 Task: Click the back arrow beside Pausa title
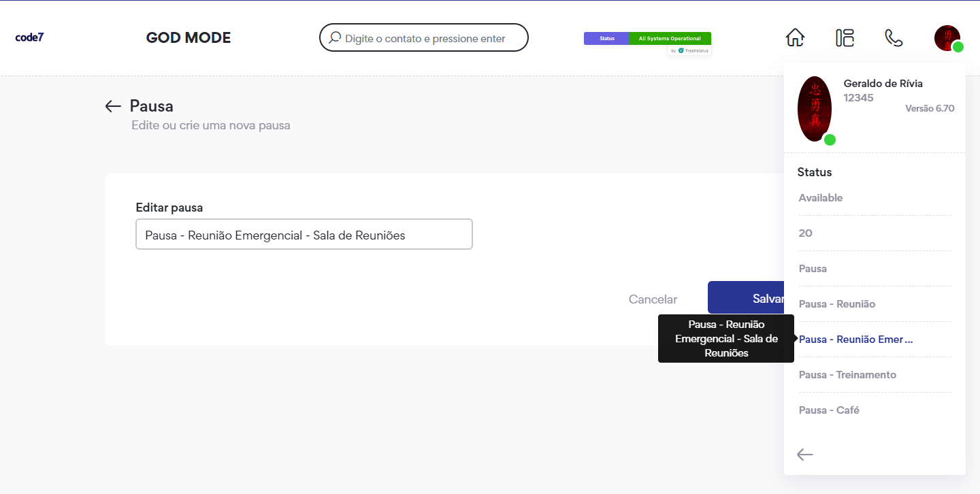click(x=113, y=106)
